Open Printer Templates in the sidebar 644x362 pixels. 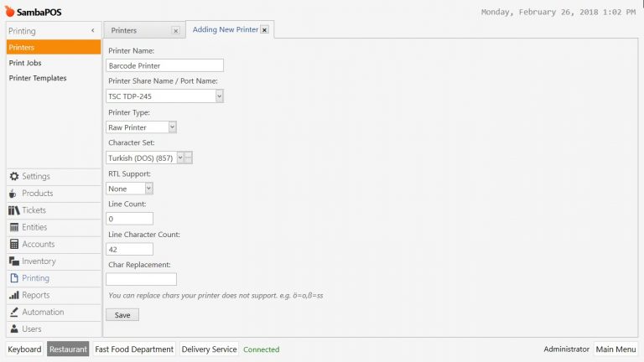coord(54,78)
